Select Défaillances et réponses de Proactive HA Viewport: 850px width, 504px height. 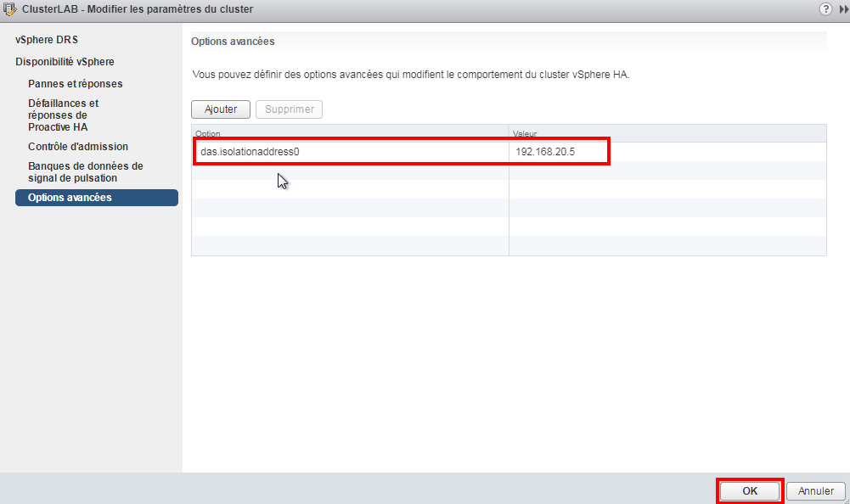pos(64,115)
